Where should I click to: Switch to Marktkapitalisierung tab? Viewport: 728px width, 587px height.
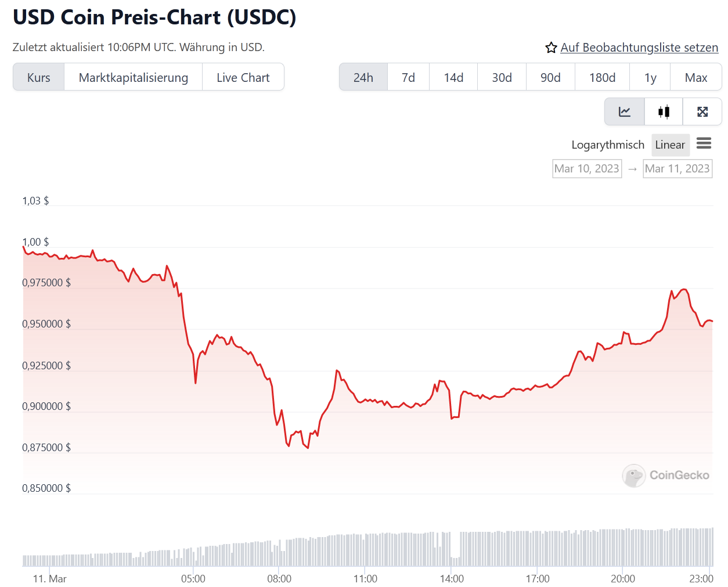(134, 77)
